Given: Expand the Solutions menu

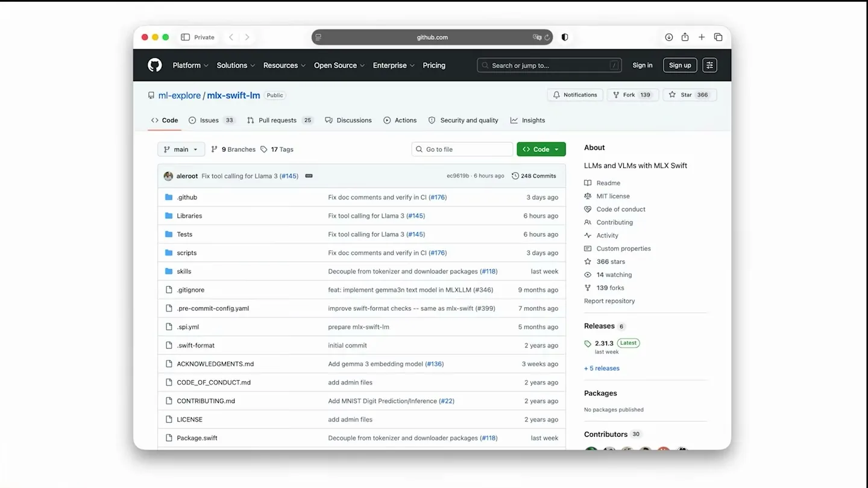Looking at the screenshot, I should (236, 65).
